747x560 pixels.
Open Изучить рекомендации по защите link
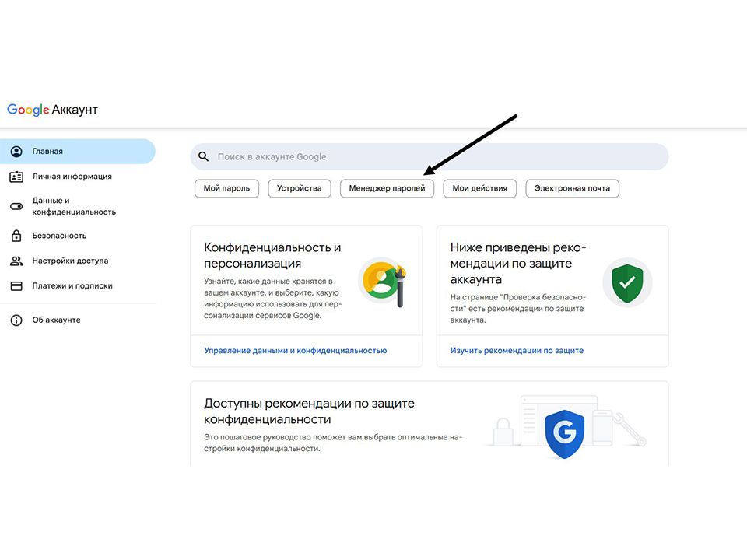517,351
